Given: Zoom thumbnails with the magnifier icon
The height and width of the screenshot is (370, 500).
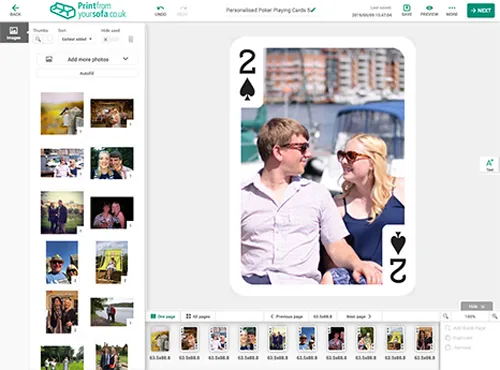Looking at the screenshot, I should 38,39.
